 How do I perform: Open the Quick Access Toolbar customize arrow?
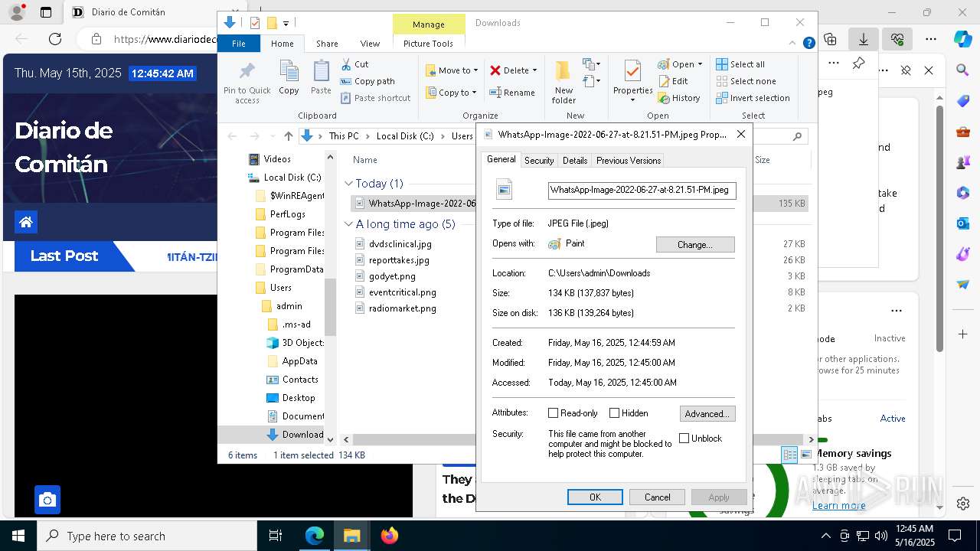pos(286,23)
